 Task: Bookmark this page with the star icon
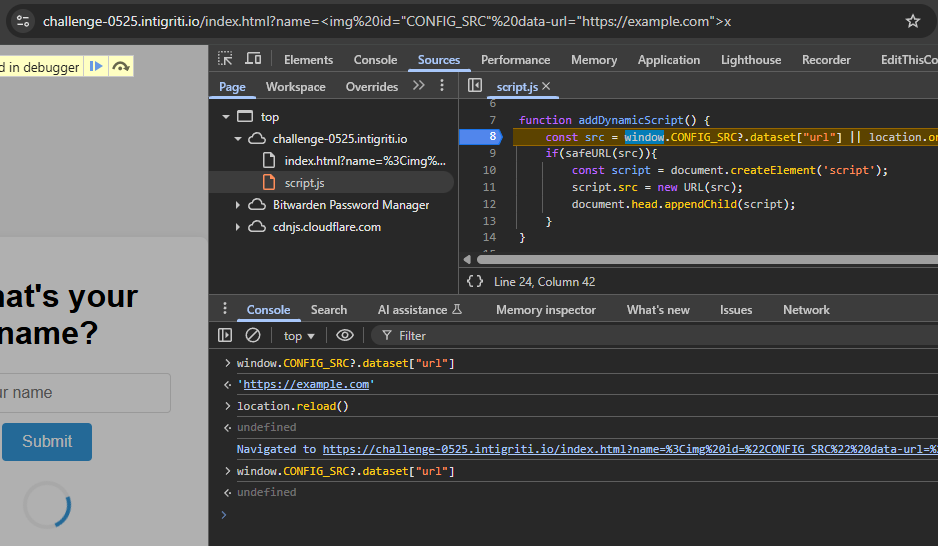[912, 21]
